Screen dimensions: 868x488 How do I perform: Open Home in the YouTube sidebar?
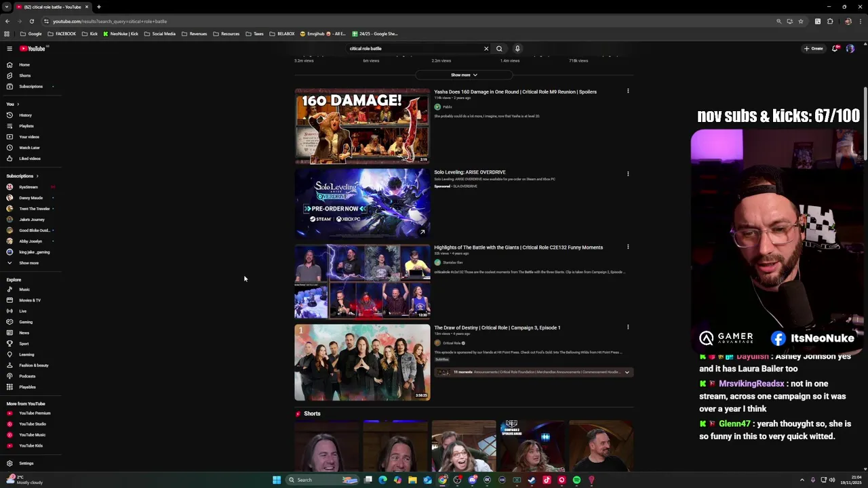click(24, 64)
